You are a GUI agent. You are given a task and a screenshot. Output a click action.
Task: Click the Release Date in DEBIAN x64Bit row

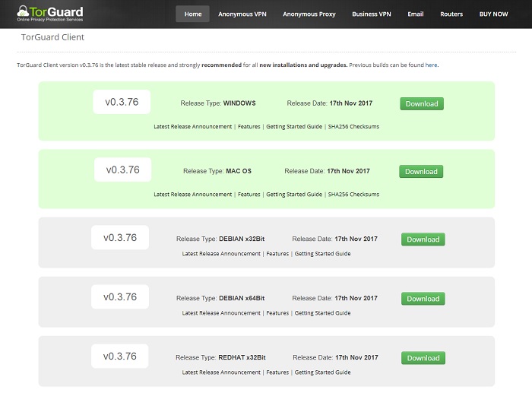pyautogui.click(x=334, y=298)
